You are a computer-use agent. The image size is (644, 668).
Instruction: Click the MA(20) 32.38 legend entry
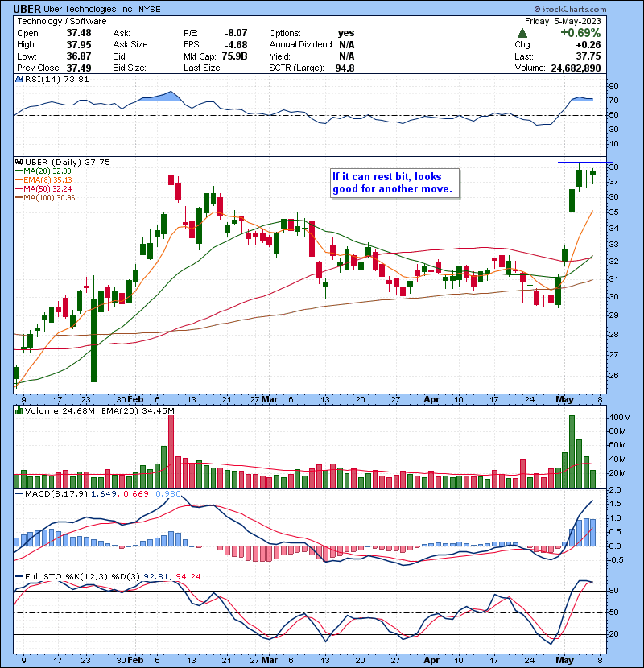43,171
